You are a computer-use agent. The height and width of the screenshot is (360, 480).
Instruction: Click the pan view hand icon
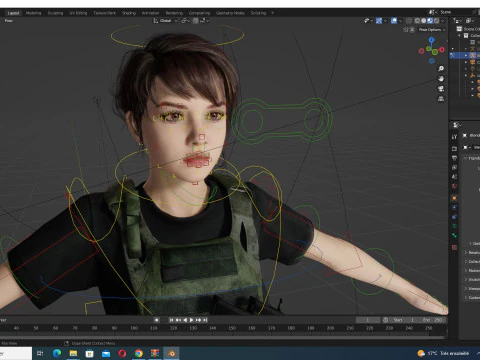tap(441, 79)
